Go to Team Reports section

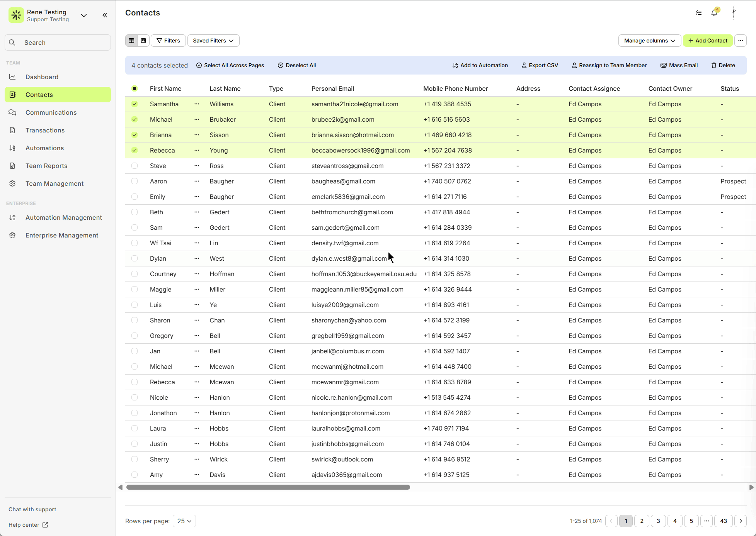pos(46,166)
